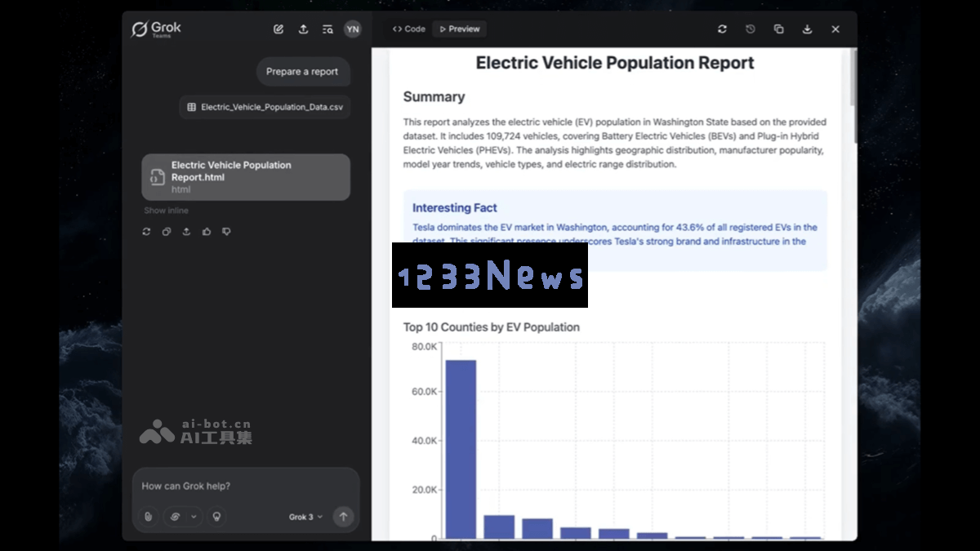The height and width of the screenshot is (551, 980).
Task: Open version history in preview panel
Action: point(751,29)
